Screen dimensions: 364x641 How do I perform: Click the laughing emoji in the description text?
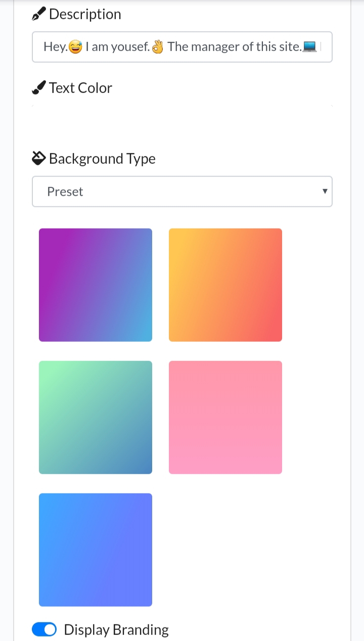(75, 47)
